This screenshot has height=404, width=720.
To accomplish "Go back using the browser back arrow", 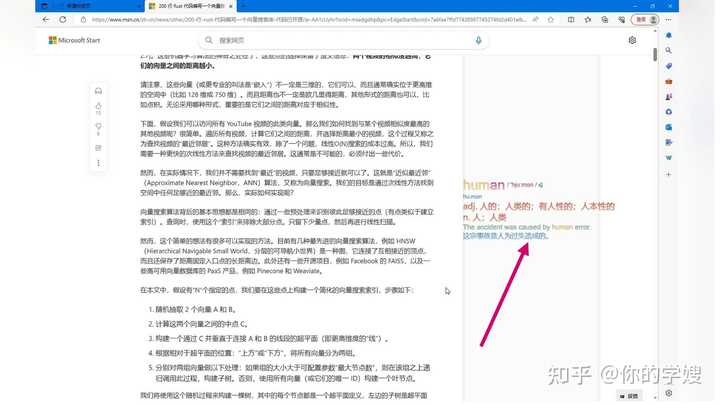I will (x=45, y=19).
